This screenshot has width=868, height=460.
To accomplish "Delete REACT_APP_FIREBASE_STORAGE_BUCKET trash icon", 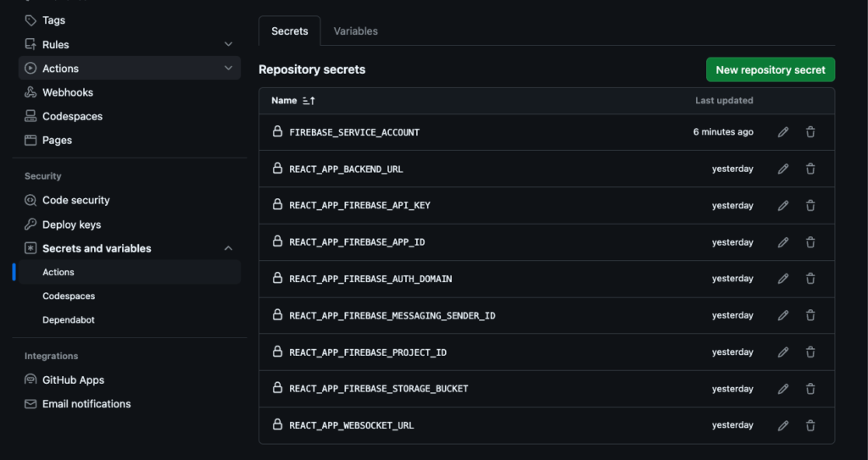I will point(810,389).
